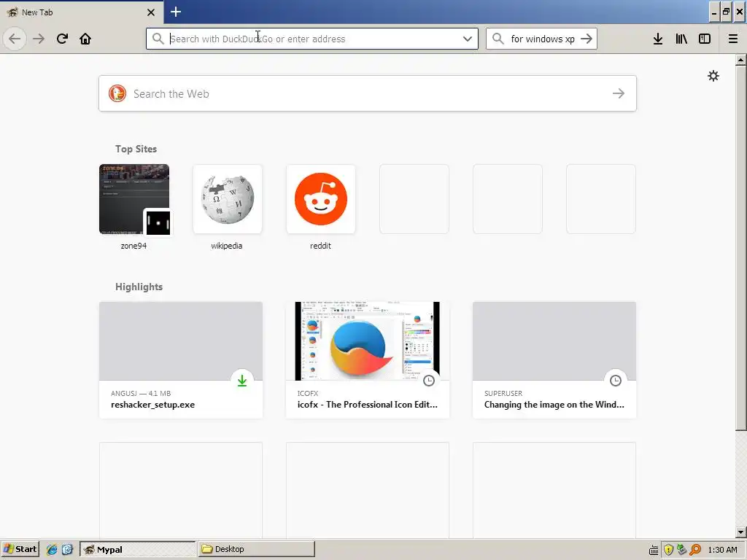Click the magnifier icon in address bar
The width and height of the screenshot is (747, 560).
click(x=158, y=39)
